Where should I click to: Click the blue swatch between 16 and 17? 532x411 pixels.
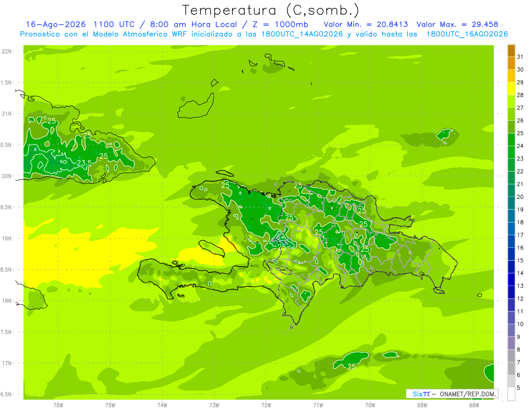tap(511, 241)
